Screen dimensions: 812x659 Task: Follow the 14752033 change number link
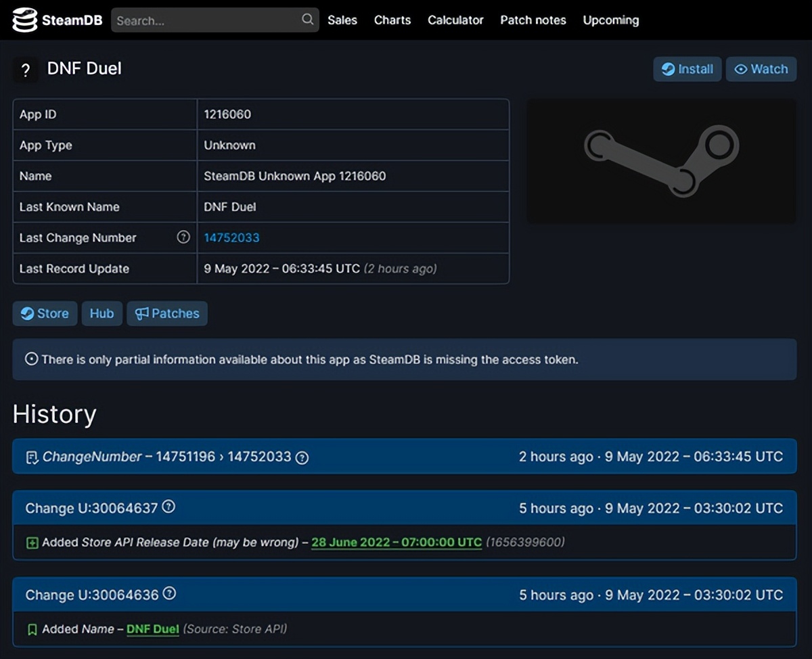231,237
